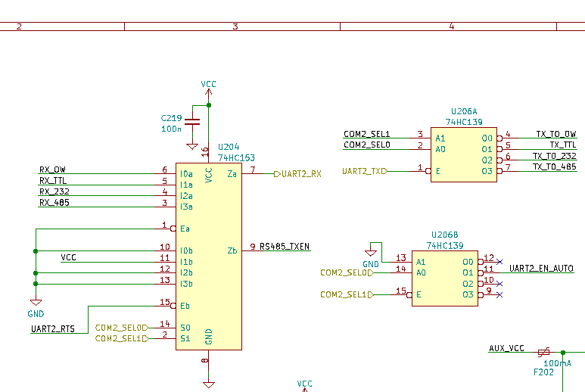Select the TX_TO_485 net label
Viewport: 585px width, 392px height.
coord(554,166)
